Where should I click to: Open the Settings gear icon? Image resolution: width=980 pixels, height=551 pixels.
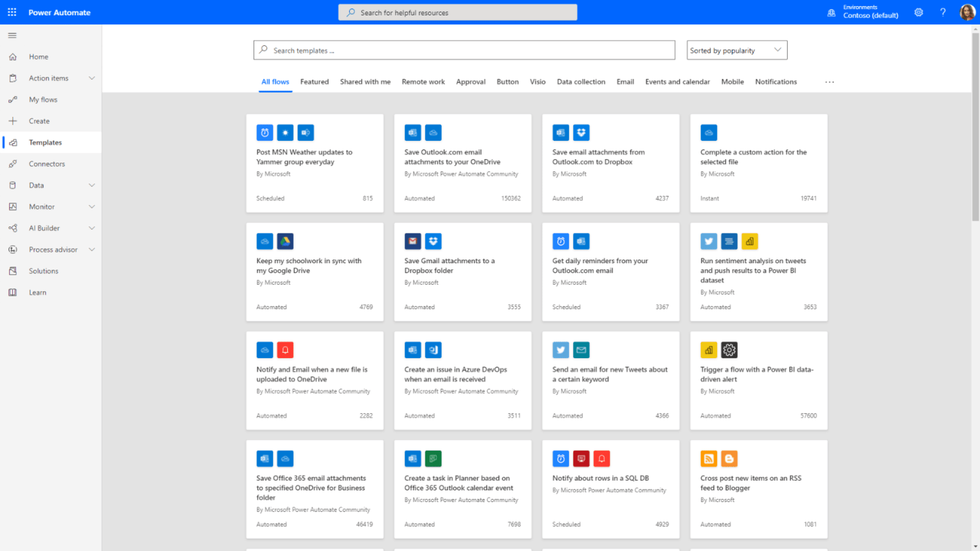coord(918,12)
